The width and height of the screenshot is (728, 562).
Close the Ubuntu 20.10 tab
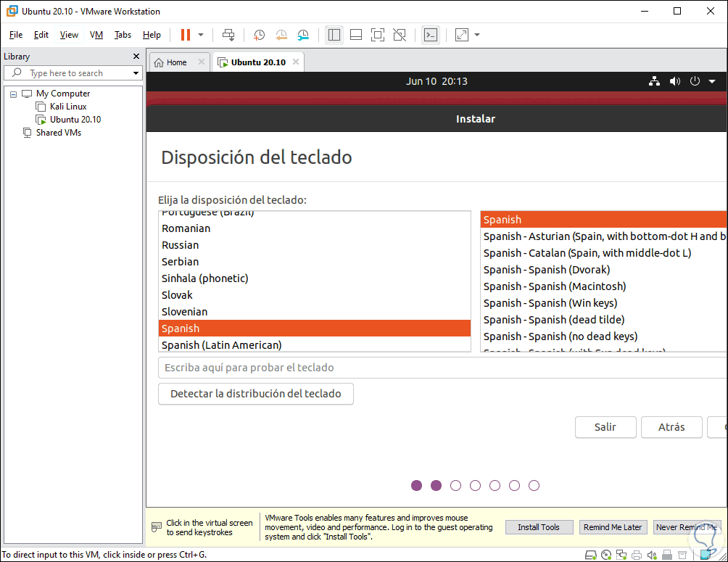point(296,62)
